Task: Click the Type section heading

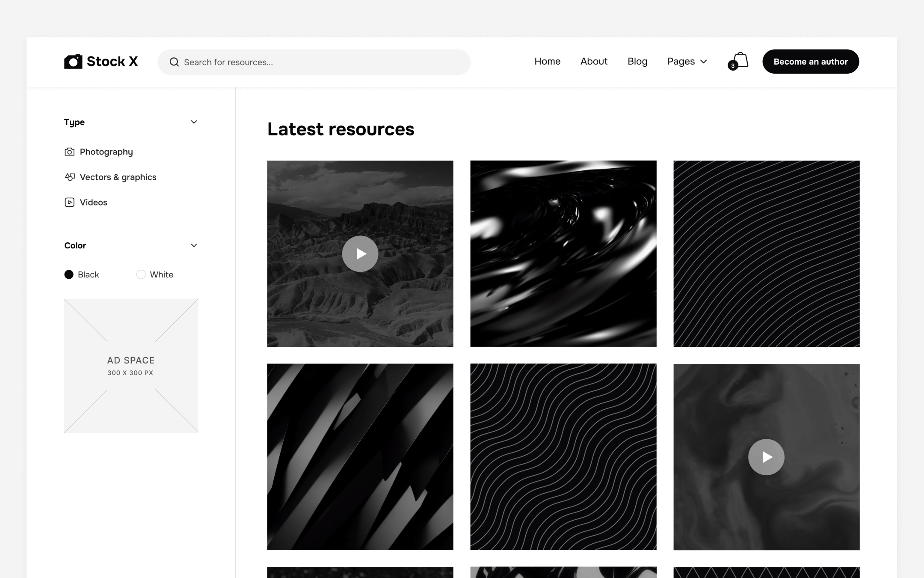Action: coord(74,122)
